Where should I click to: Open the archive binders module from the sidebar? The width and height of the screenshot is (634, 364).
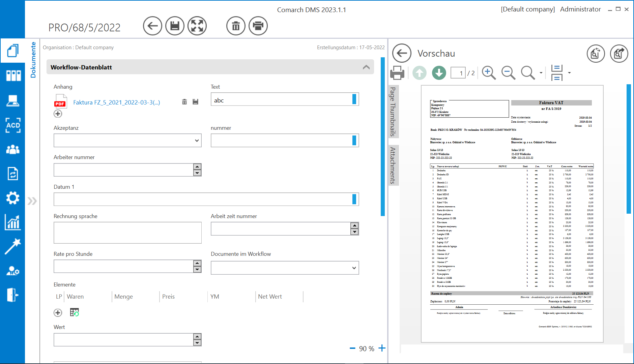click(x=12, y=75)
